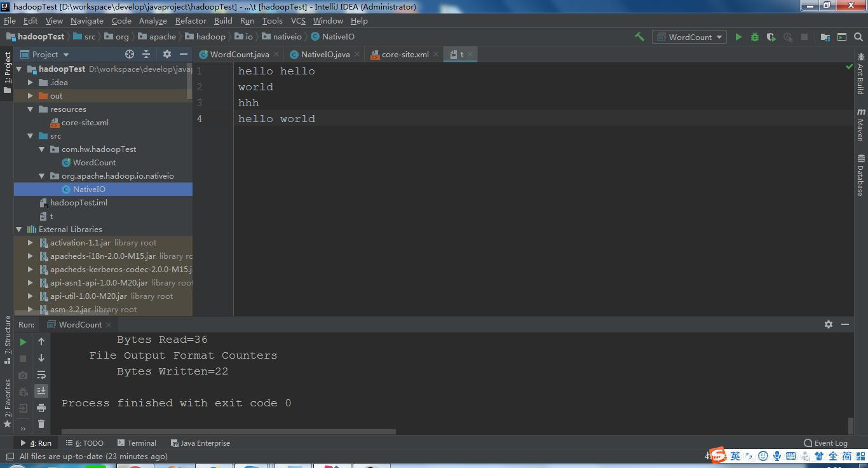
Task: Collapse the com.hw.hadoopTest package
Action: tap(42, 149)
